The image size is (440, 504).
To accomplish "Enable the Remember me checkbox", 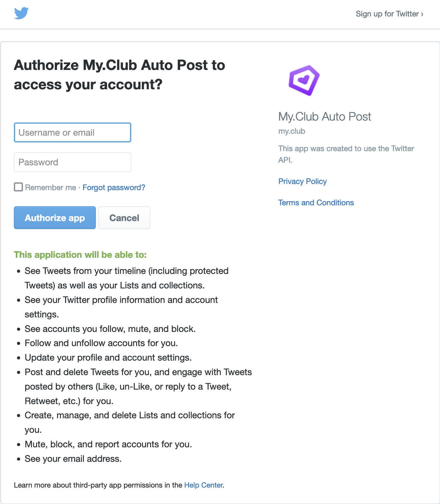I will tap(18, 187).
